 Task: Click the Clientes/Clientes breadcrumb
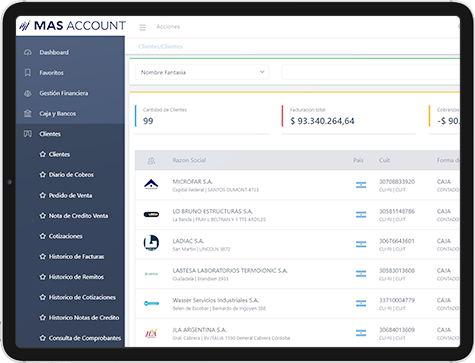tap(160, 46)
